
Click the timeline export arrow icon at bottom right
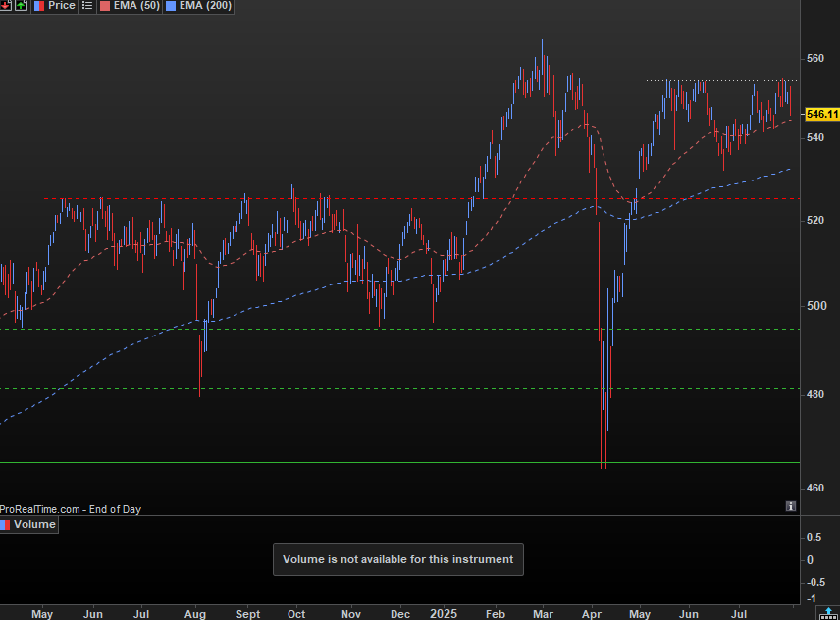coord(828,613)
